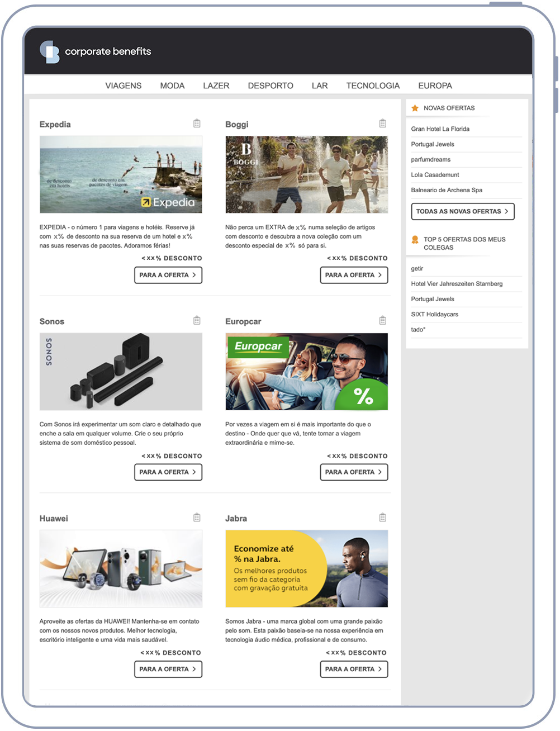Click the Europcar offer title
560x731 pixels.
[243, 322]
